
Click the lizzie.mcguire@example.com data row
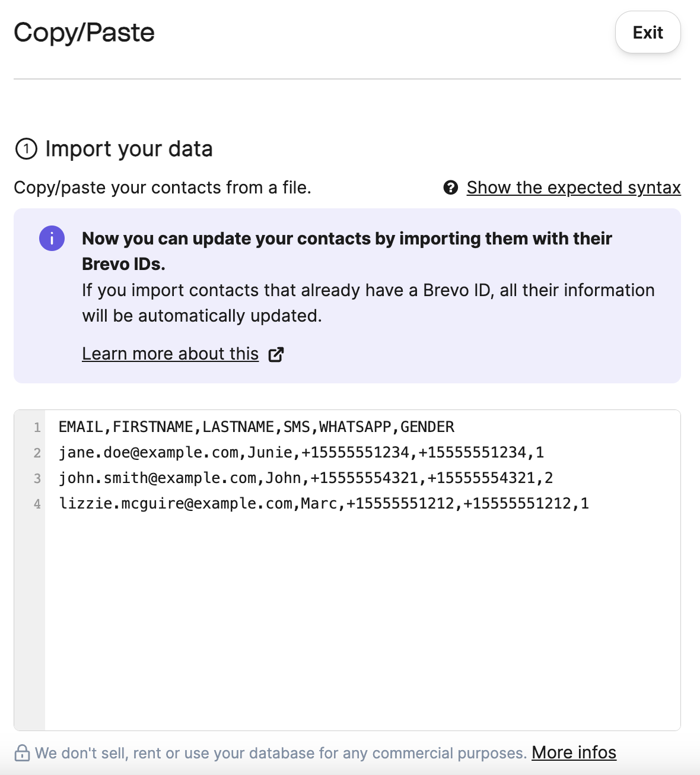pos(324,504)
